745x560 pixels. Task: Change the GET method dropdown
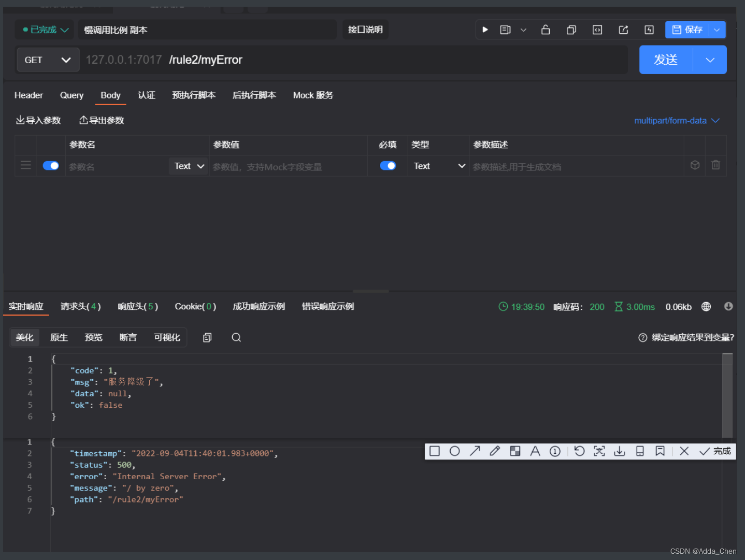(x=48, y=60)
